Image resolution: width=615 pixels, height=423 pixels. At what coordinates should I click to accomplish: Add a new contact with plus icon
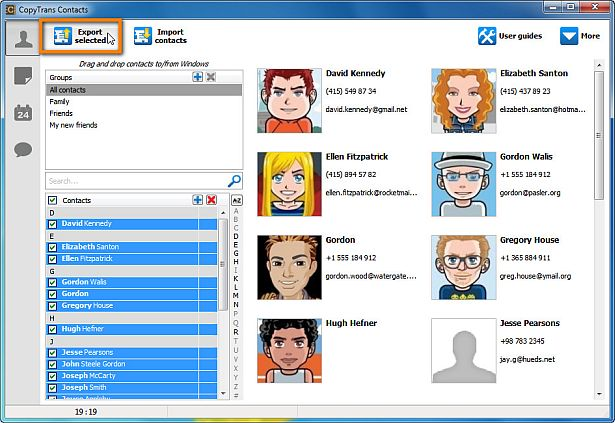point(198,200)
